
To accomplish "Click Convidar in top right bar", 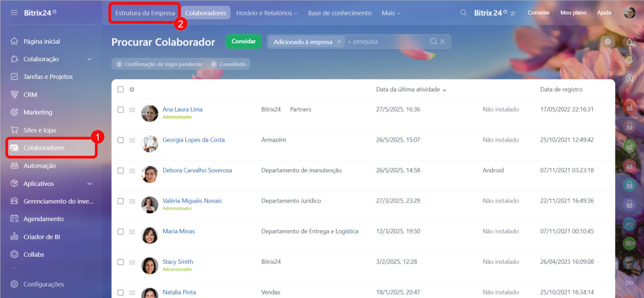I will pyautogui.click(x=538, y=13).
